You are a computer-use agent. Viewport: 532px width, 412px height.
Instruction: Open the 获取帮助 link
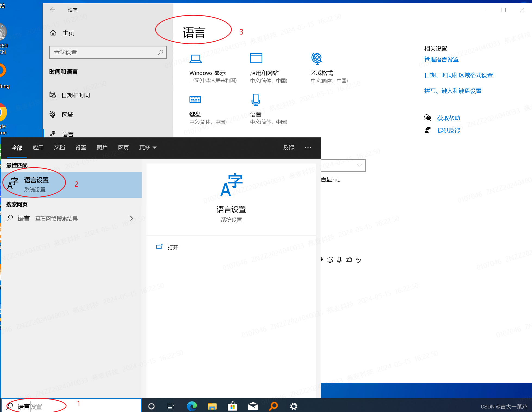coord(448,118)
